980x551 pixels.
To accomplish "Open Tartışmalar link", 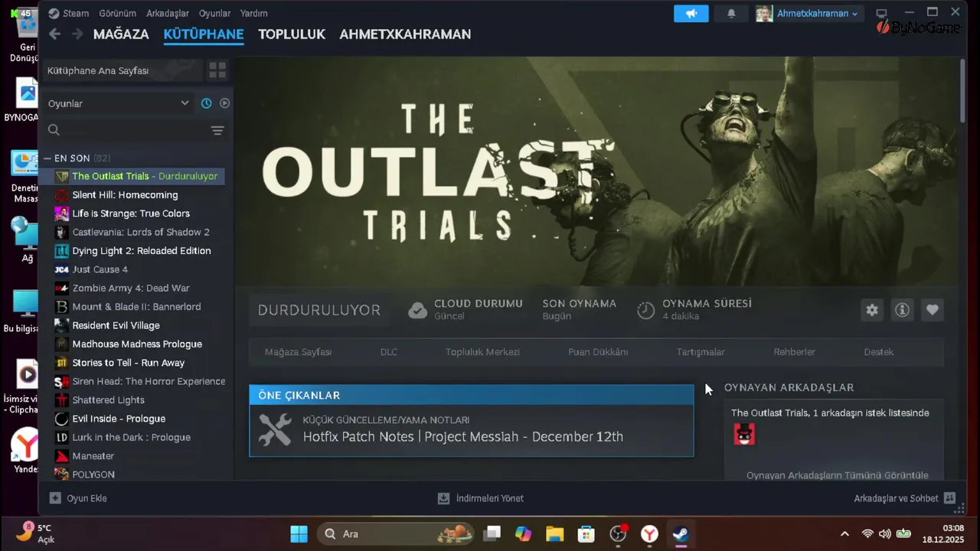I will 701,352.
